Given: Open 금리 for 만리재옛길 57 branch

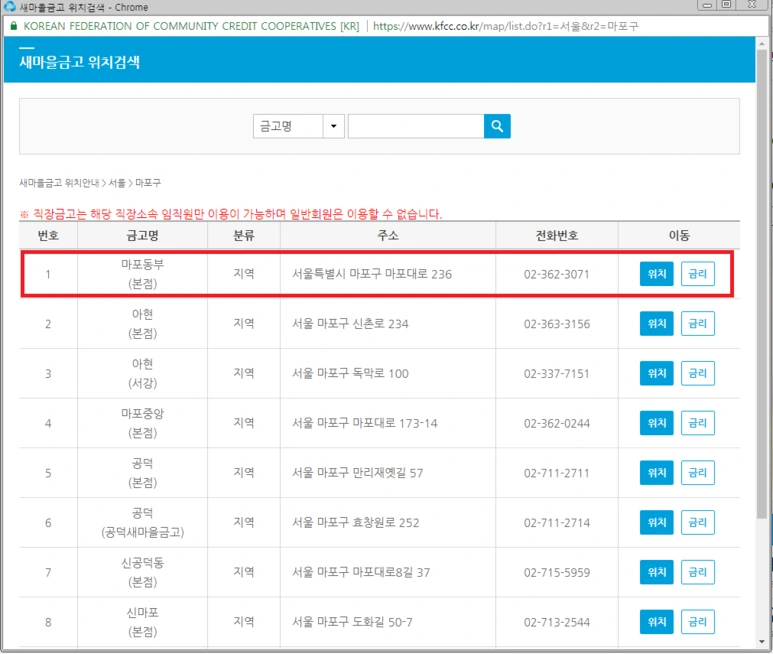Looking at the screenshot, I should point(697,473).
